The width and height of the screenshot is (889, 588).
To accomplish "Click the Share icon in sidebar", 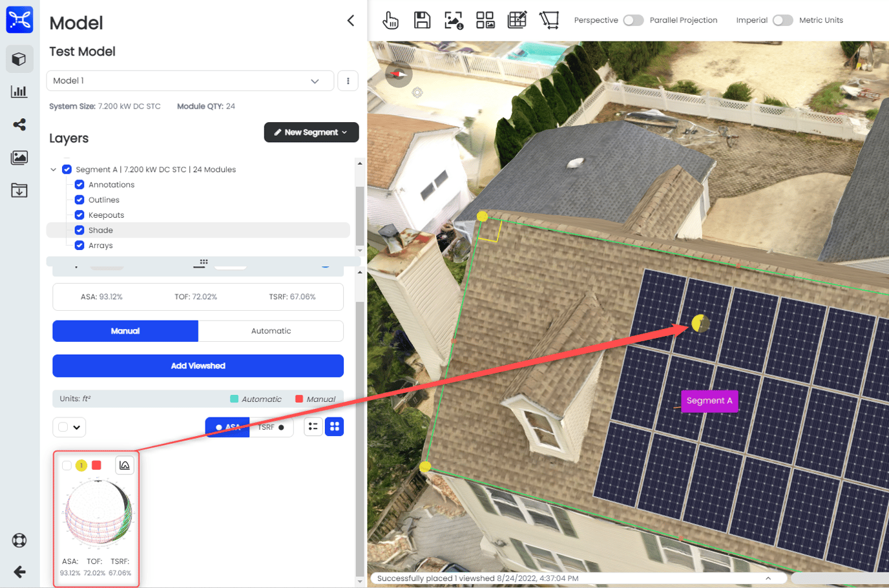I will click(19, 124).
